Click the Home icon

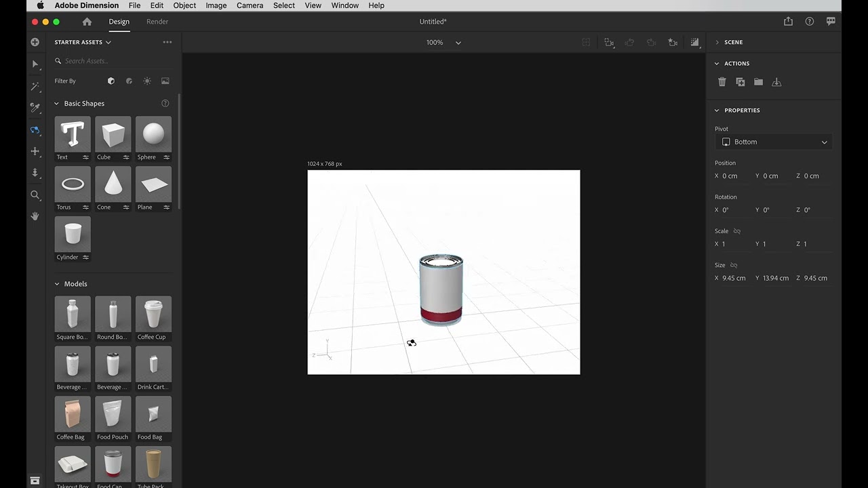87,22
